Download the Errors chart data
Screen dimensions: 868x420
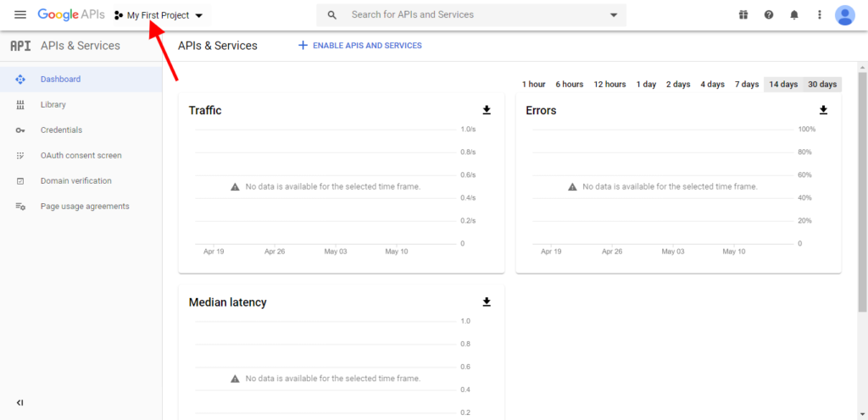(824, 110)
